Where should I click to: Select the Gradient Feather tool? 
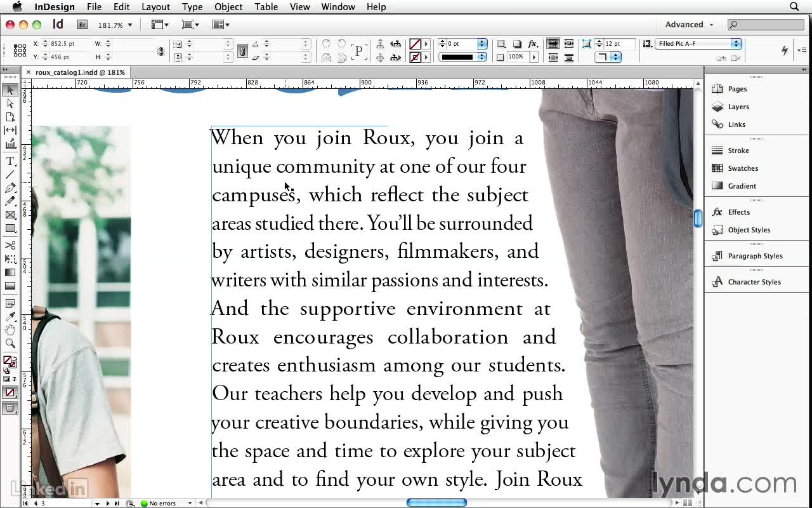click(x=10, y=286)
